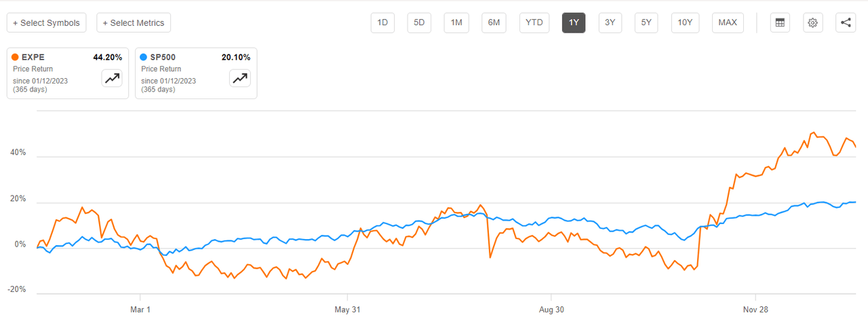Open the Select Metrics picker
Viewport: 868px width, 328px height.
point(134,22)
